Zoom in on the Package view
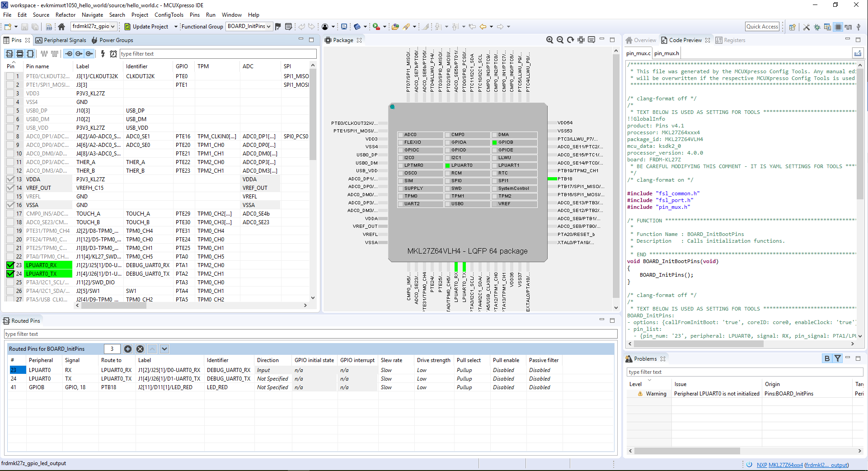 point(549,40)
